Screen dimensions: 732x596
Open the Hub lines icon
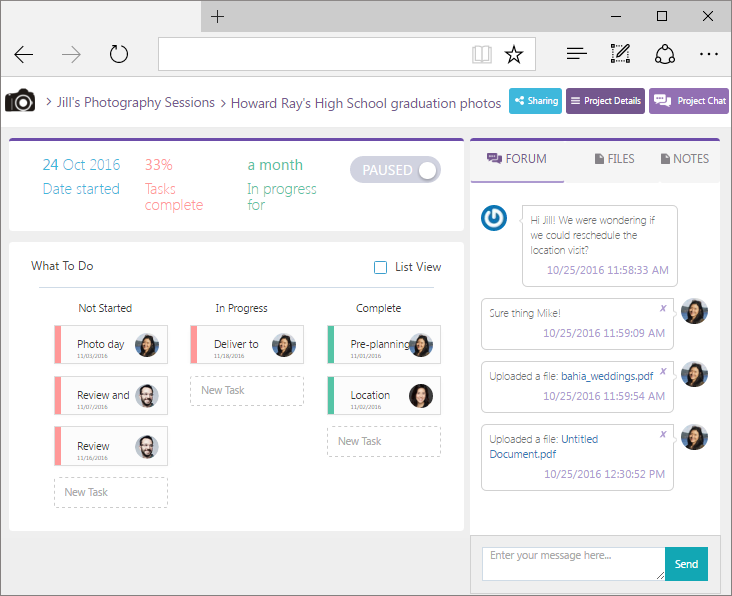tap(577, 54)
